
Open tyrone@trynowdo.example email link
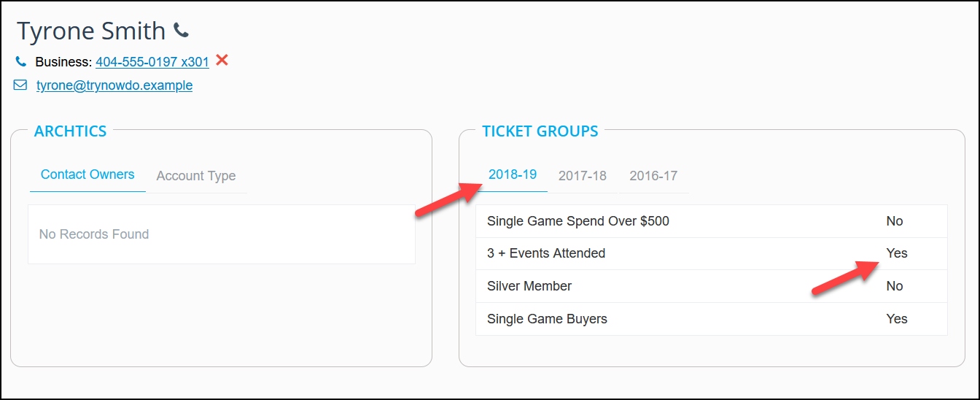114,85
